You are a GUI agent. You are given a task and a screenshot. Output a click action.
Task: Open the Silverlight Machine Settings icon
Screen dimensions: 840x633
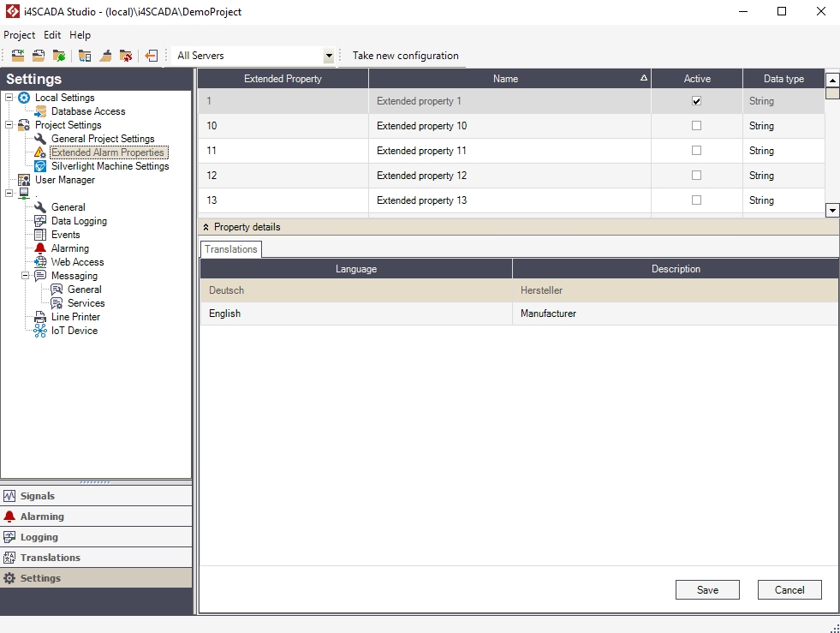coord(40,166)
